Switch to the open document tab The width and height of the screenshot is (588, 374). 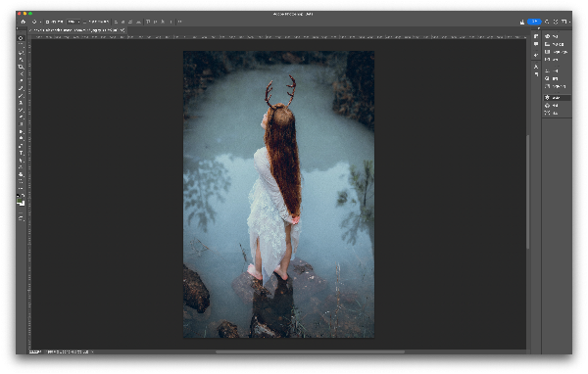pyautogui.click(x=77, y=30)
